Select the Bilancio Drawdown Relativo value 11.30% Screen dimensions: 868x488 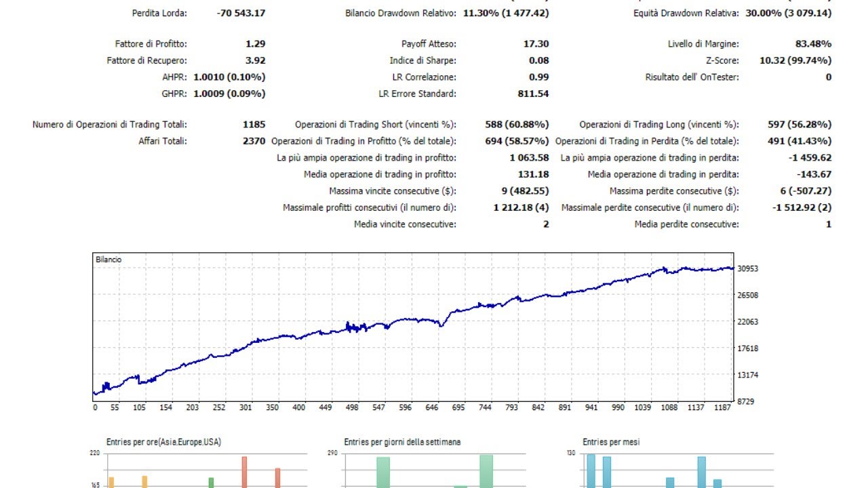[480, 13]
